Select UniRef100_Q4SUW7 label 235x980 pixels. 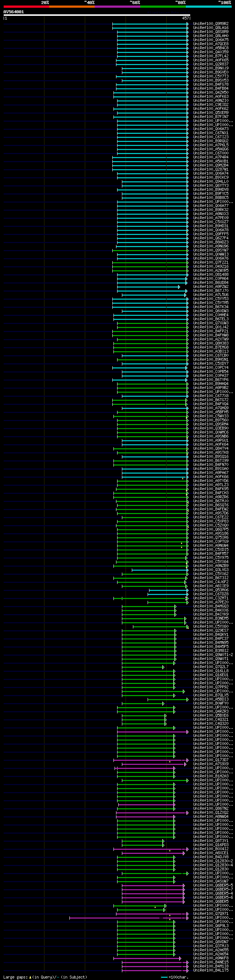211,881
